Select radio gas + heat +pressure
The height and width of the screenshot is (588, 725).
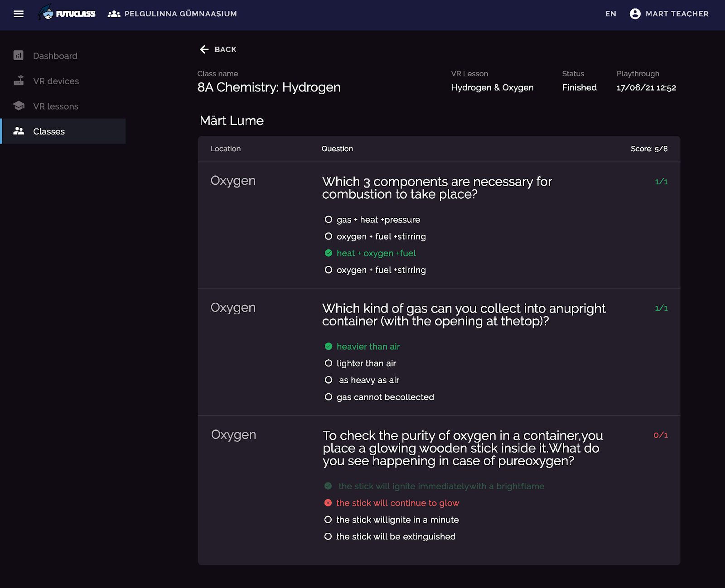pyautogui.click(x=329, y=220)
